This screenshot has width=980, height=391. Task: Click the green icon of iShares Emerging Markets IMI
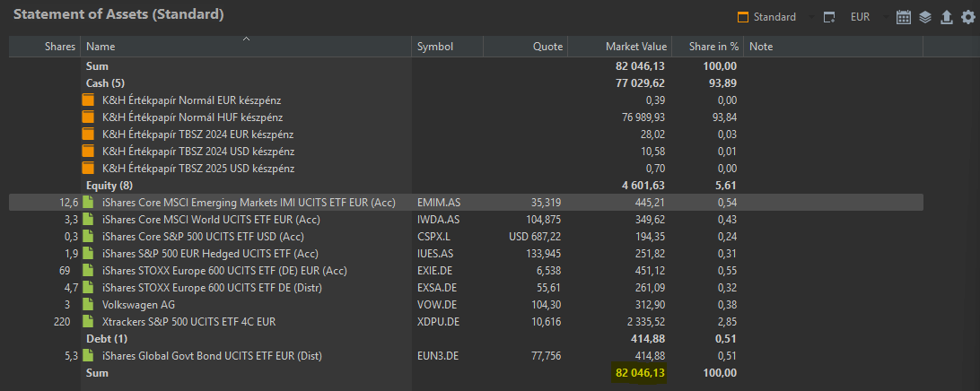click(x=88, y=203)
